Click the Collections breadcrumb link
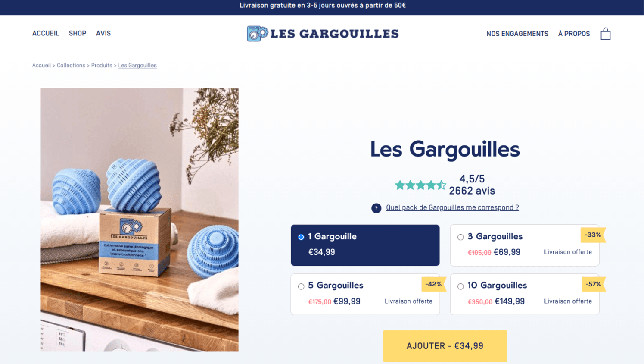644x364 pixels. [71, 66]
